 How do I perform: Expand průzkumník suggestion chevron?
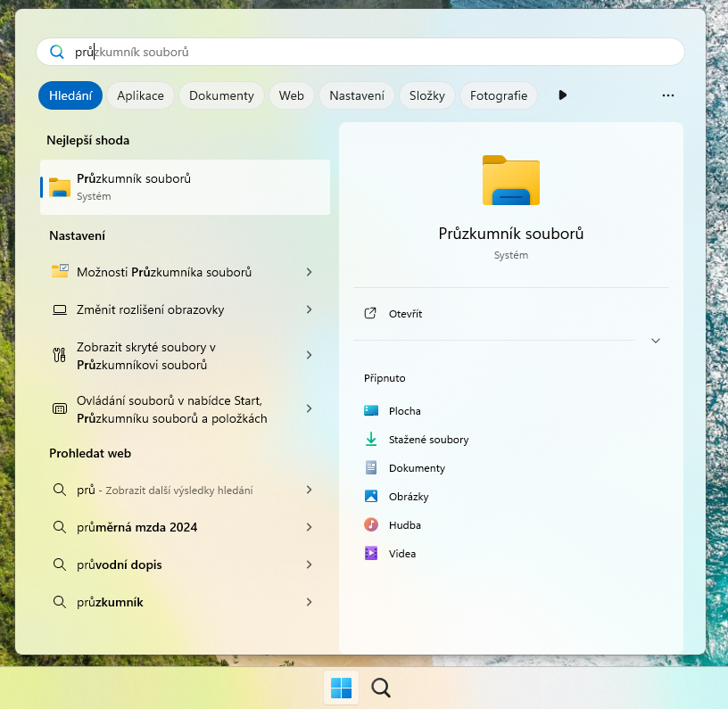[310, 602]
